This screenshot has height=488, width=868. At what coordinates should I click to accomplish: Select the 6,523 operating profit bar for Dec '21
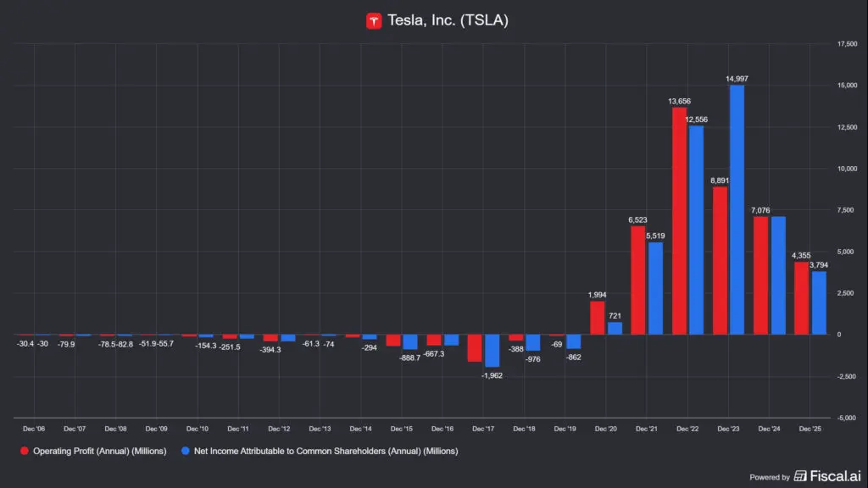click(x=637, y=280)
